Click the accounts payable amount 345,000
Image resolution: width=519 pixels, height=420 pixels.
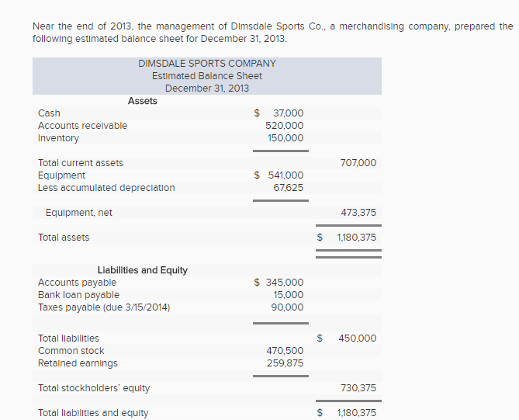284,283
